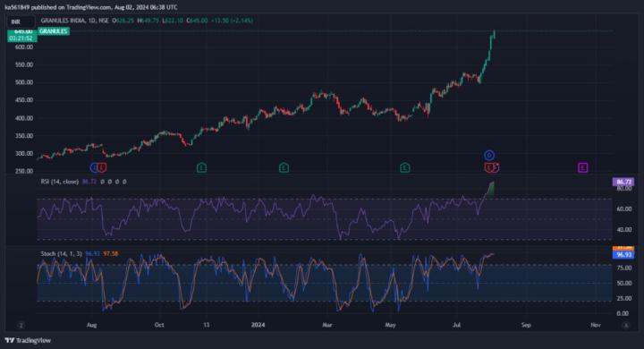Click the blue Stoch value tag 96.93 on the axis

coord(623,255)
